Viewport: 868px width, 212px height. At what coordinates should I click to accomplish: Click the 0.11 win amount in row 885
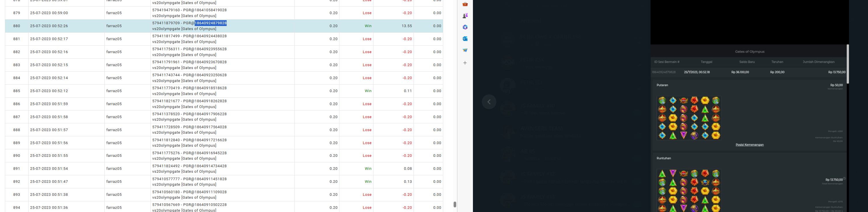click(x=408, y=91)
